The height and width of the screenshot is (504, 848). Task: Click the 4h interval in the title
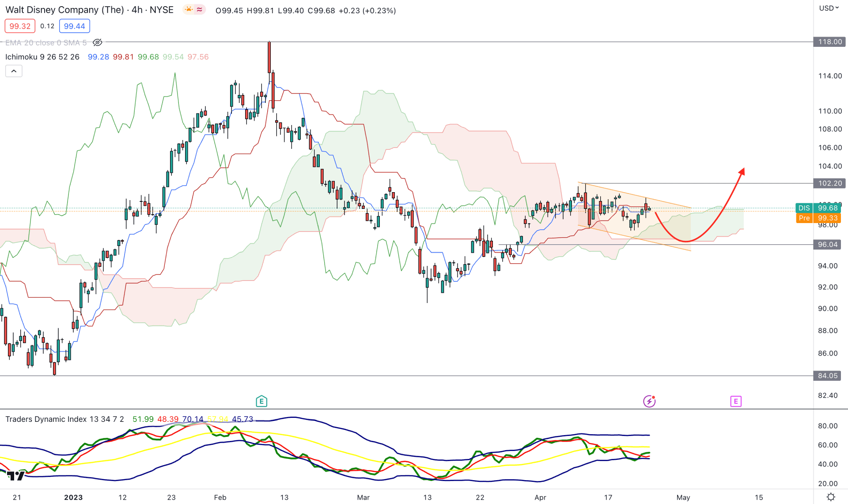137,10
